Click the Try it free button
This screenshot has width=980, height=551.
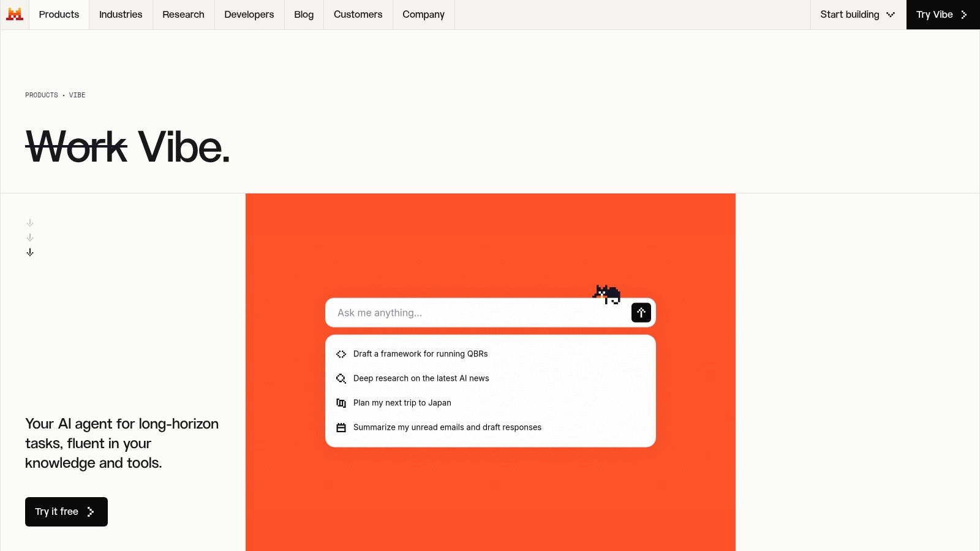(x=66, y=512)
